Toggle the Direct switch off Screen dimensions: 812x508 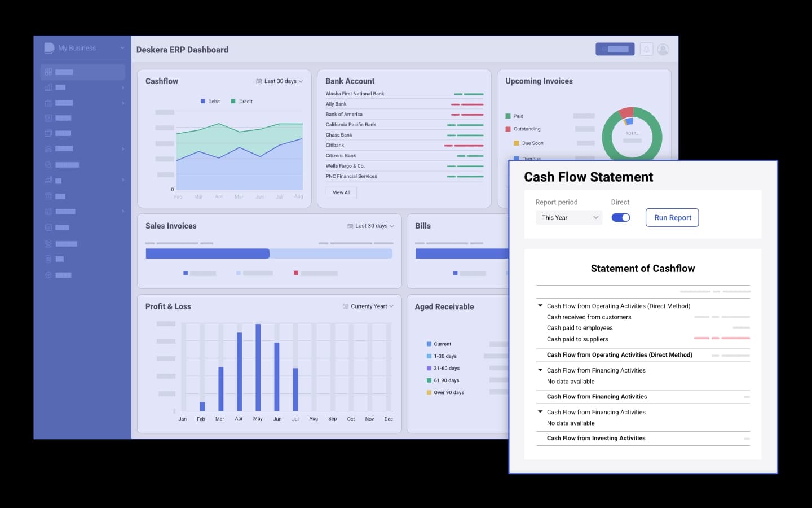[x=620, y=218]
